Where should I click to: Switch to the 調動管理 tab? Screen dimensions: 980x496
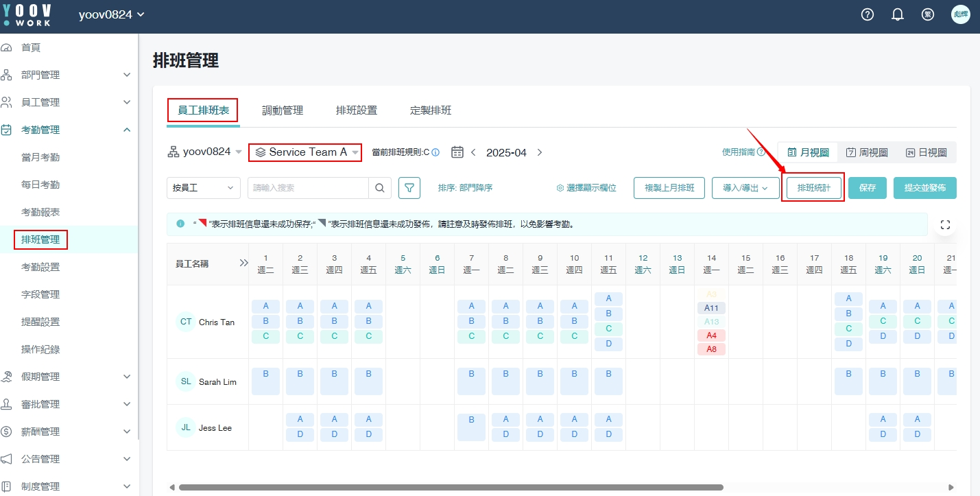(x=283, y=110)
